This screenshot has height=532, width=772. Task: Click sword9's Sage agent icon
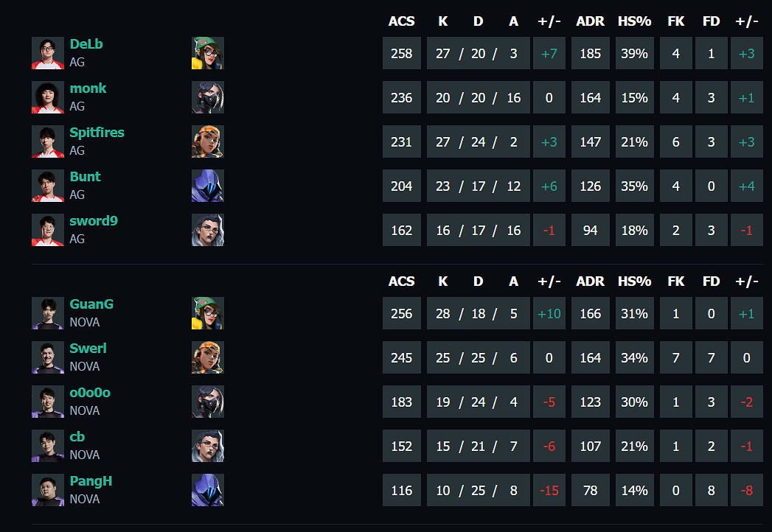click(207, 230)
